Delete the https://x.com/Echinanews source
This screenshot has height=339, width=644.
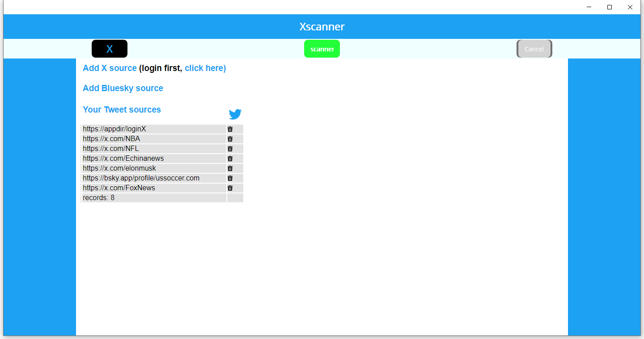[x=230, y=159]
